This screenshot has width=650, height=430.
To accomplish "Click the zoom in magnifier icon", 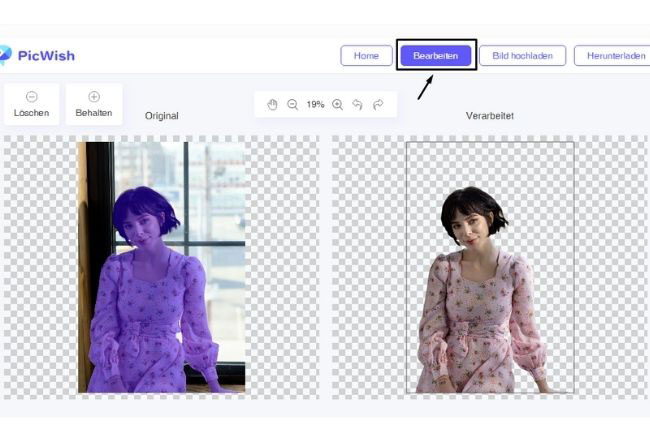I will [x=337, y=104].
